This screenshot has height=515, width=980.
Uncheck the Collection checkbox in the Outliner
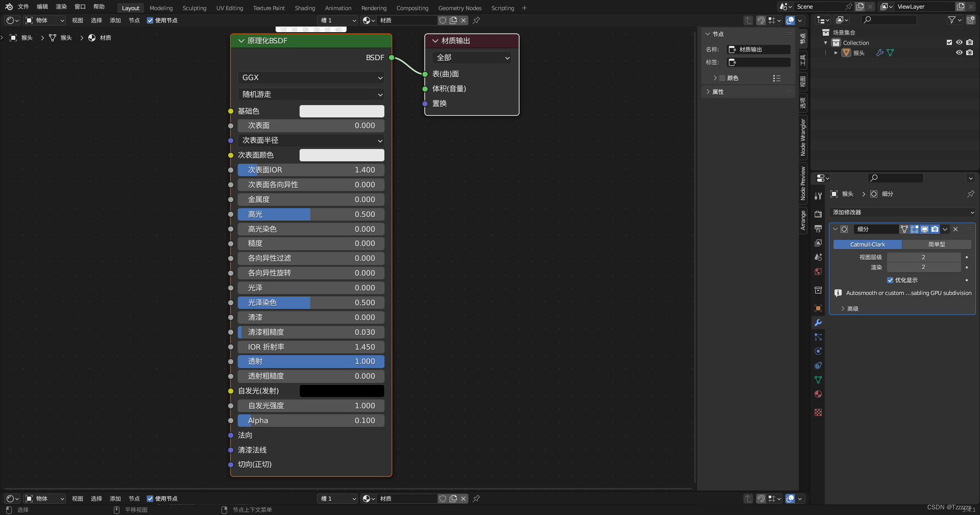[x=949, y=43]
